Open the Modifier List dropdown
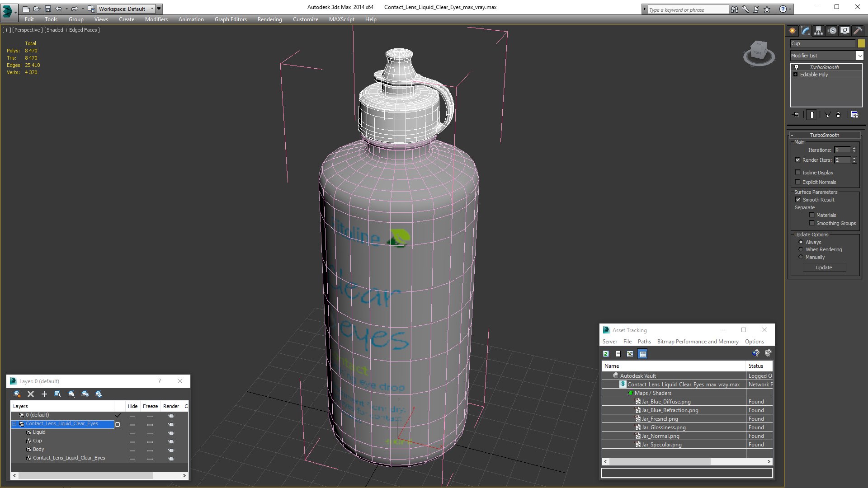 pos(859,56)
